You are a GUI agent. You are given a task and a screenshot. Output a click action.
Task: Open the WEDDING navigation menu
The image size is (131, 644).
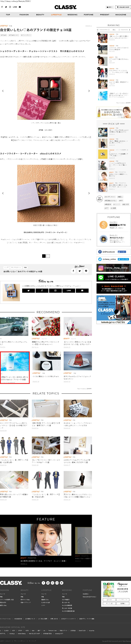click(72, 15)
